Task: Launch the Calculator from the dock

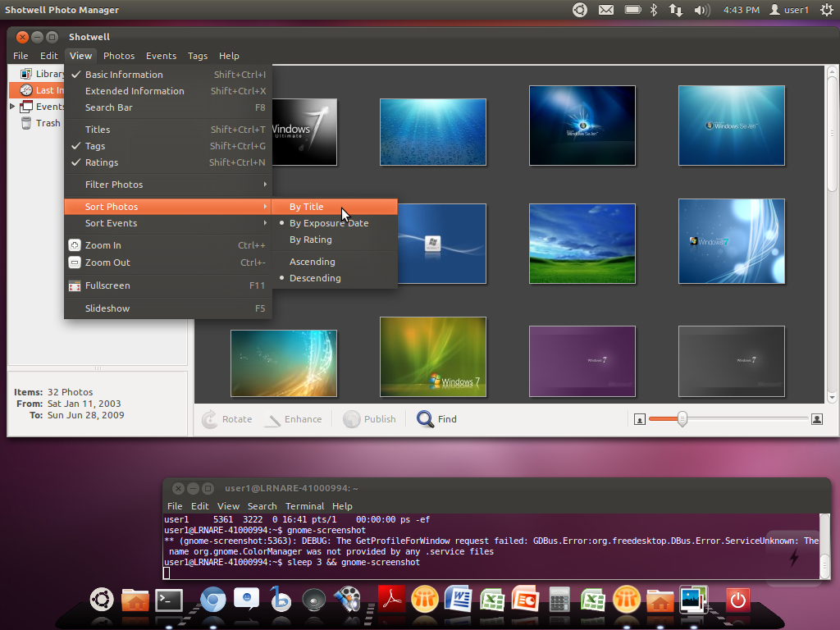Action: 559,600
